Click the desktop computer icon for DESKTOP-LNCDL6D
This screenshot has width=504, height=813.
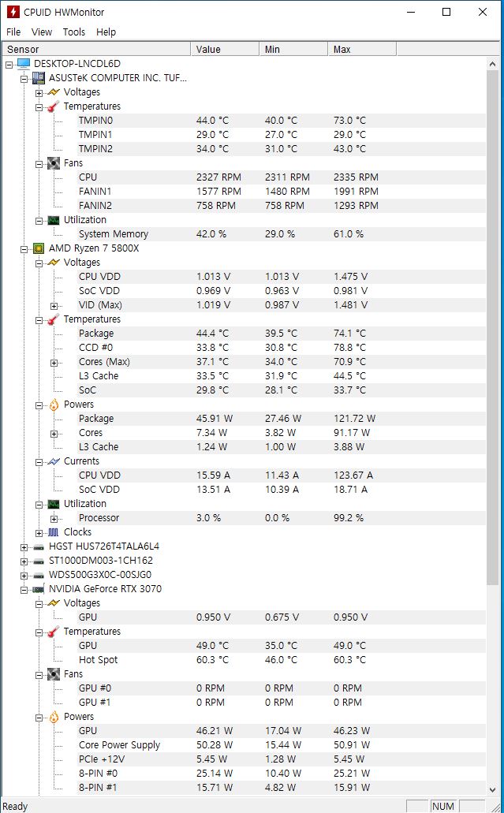tap(24, 63)
